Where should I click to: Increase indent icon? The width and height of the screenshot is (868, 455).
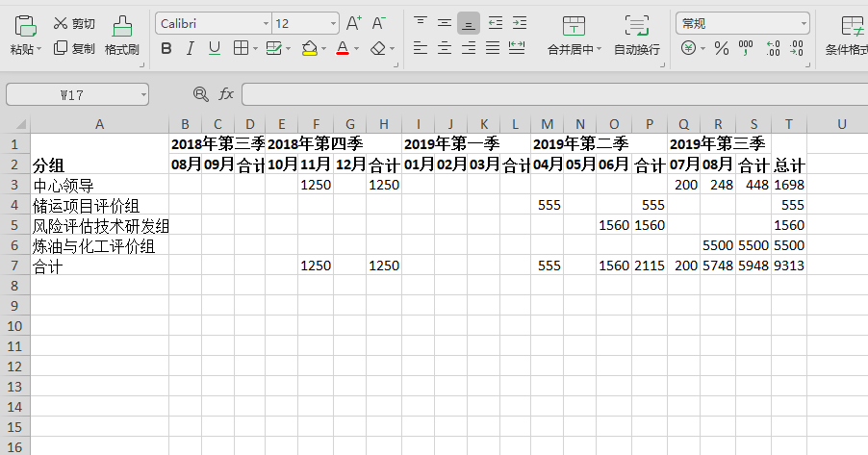(520, 23)
